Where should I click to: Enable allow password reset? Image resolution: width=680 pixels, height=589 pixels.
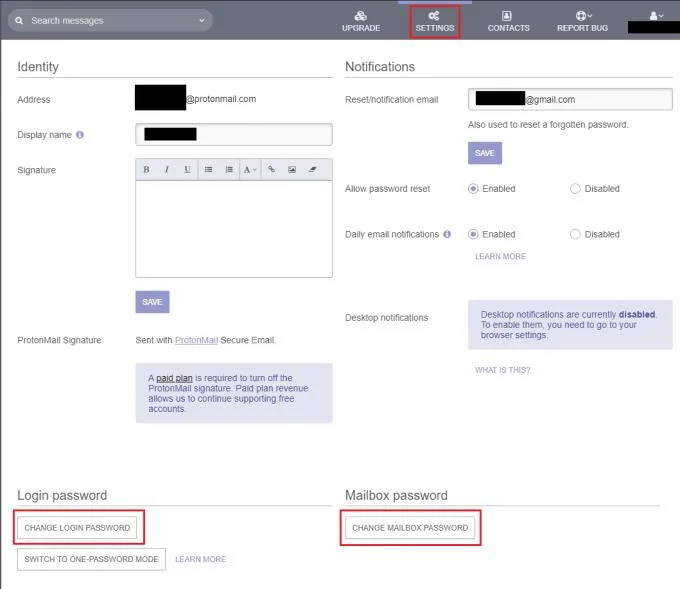click(x=473, y=189)
